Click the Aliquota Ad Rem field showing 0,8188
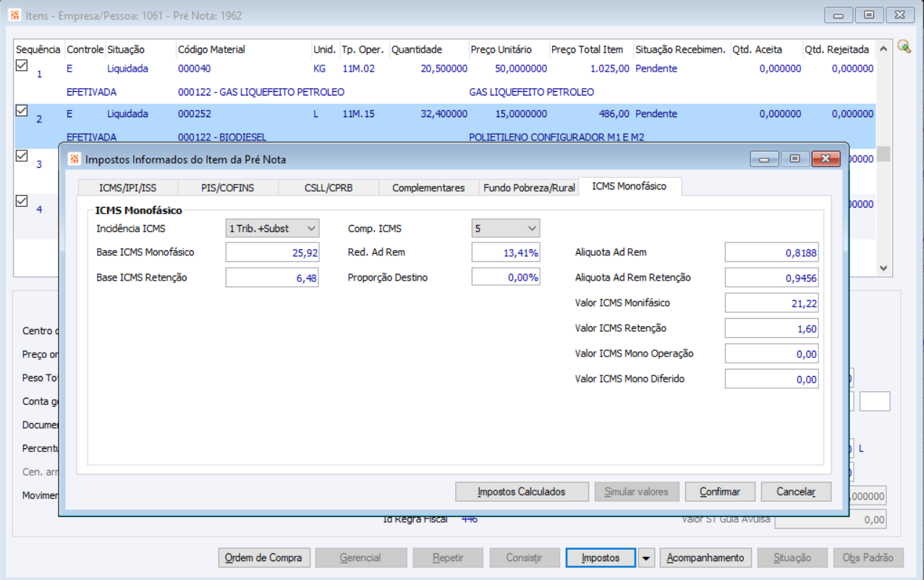The image size is (924, 580). tap(771, 253)
